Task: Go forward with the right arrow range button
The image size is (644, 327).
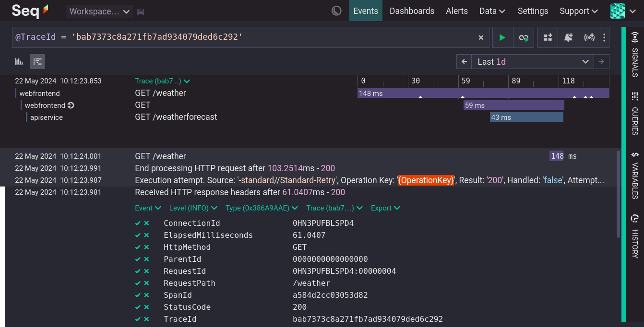Action: click(x=601, y=61)
